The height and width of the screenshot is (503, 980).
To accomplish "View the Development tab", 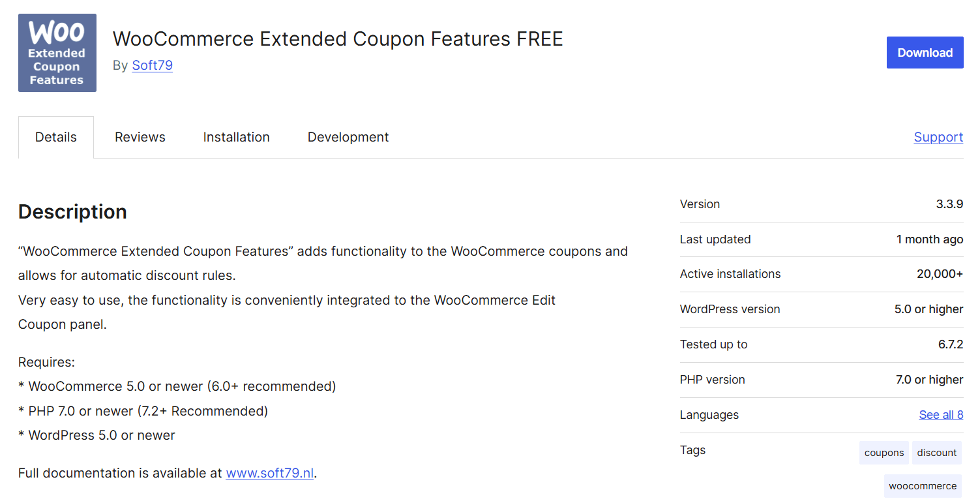I will click(x=348, y=137).
